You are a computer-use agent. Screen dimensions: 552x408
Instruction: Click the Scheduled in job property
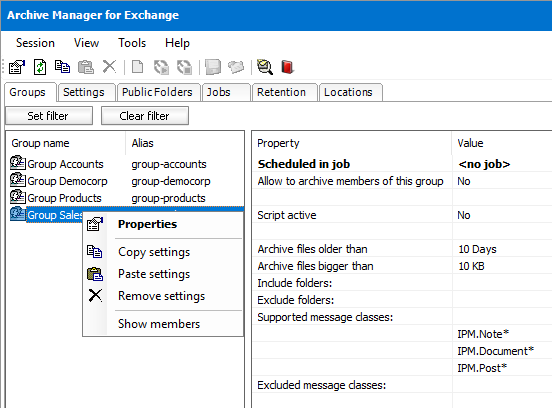pyautogui.click(x=303, y=164)
